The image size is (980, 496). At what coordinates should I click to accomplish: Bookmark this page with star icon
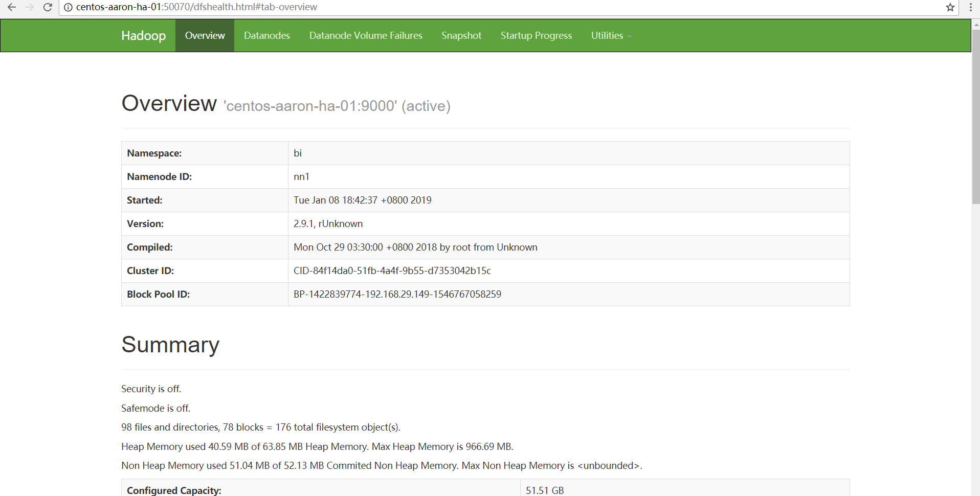(950, 7)
